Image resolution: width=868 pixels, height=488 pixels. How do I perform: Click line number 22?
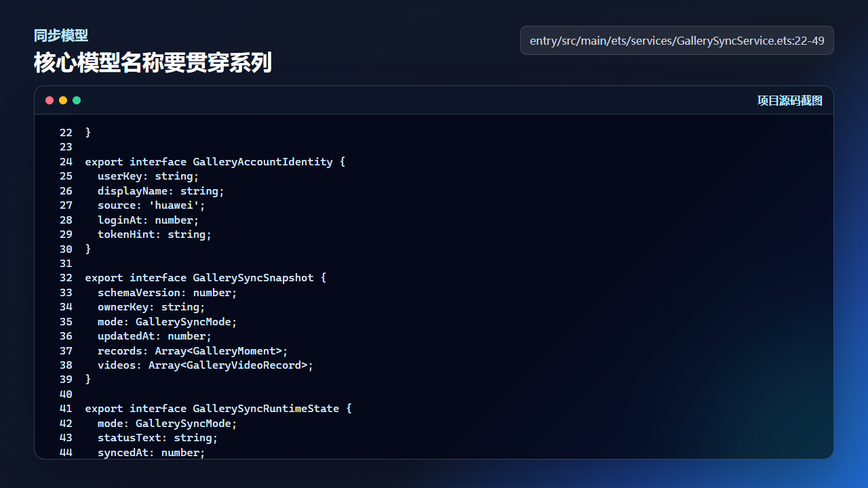click(x=66, y=133)
